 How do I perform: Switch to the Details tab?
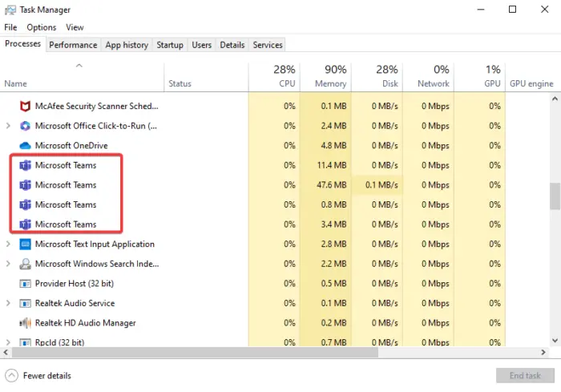coord(232,45)
